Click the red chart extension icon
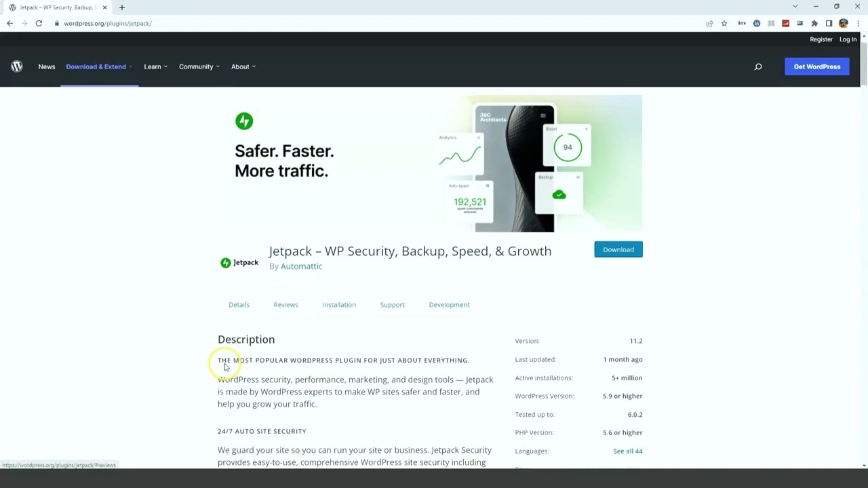This screenshot has width=868, height=488. click(x=785, y=23)
